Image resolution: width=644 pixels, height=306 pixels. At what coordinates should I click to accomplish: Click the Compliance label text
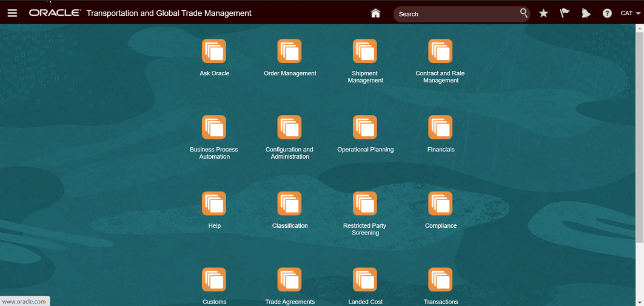(441, 226)
